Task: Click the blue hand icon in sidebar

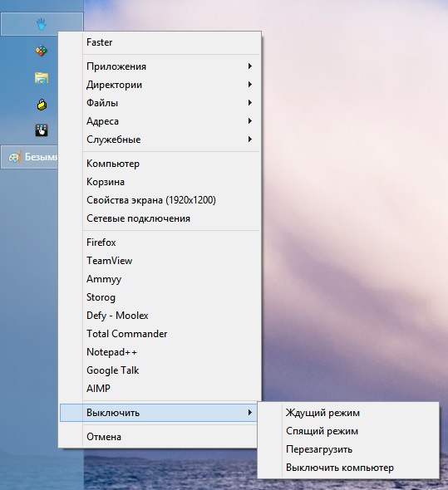Action: (x=42, y=24)
